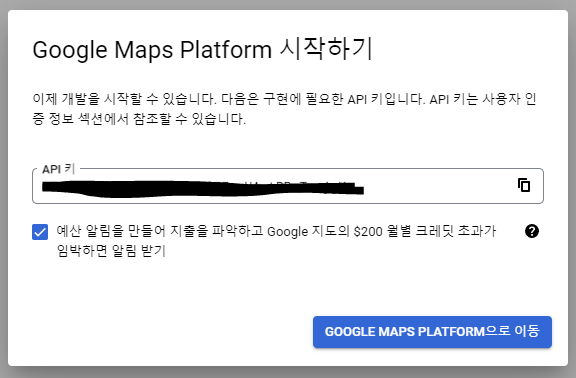Click the GOOGLE MAPS PLATFORM으로 이동 button

pyautogui.click(x=432, y=332)
